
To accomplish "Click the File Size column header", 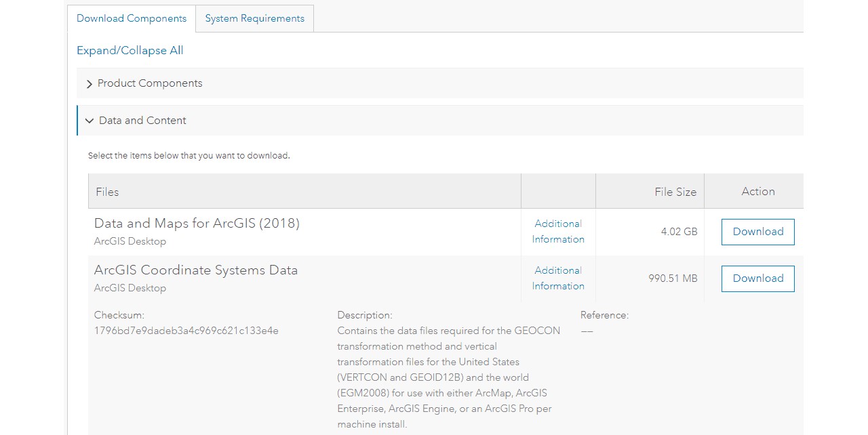I will click(675, 192).
